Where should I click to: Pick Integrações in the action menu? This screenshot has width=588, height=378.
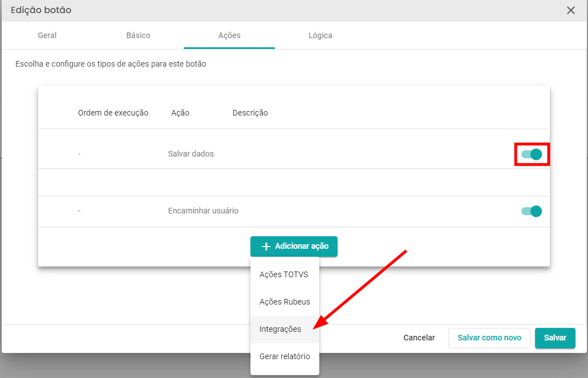[x=285, y=329]
